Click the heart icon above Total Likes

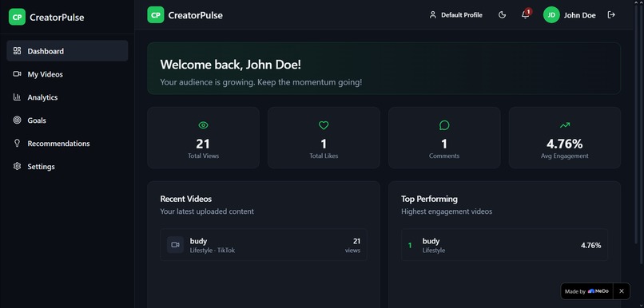click(324, 125)
